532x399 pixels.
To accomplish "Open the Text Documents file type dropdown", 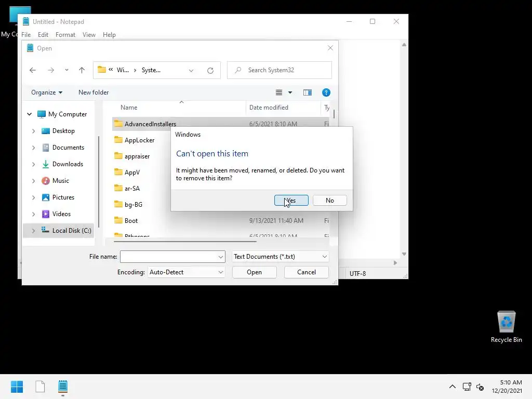I will 280,257.
